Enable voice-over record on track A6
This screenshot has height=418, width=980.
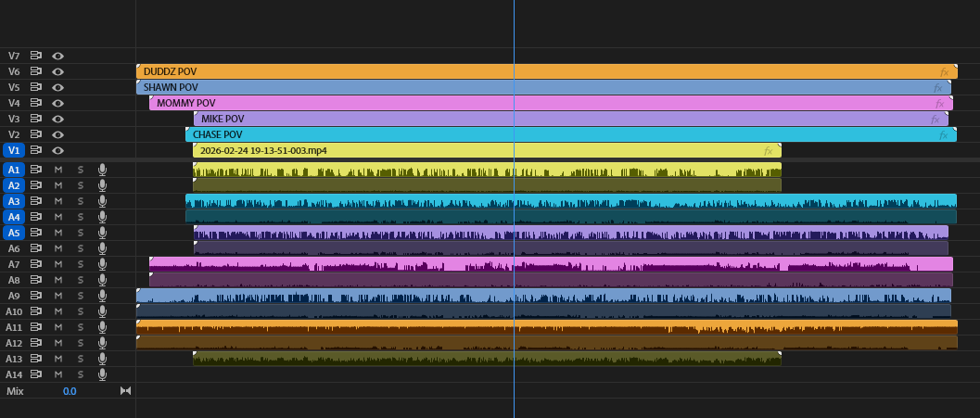click(103, 248)
